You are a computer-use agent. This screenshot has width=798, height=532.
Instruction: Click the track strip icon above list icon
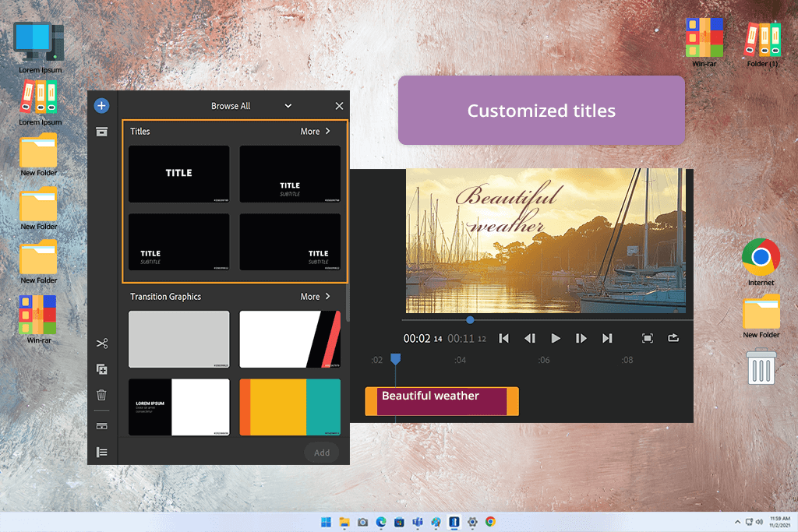point(102,426)
